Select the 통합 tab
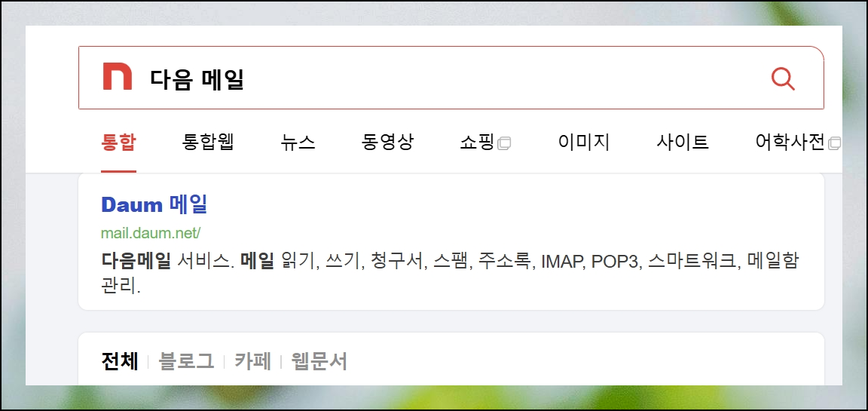 point(118,143)
